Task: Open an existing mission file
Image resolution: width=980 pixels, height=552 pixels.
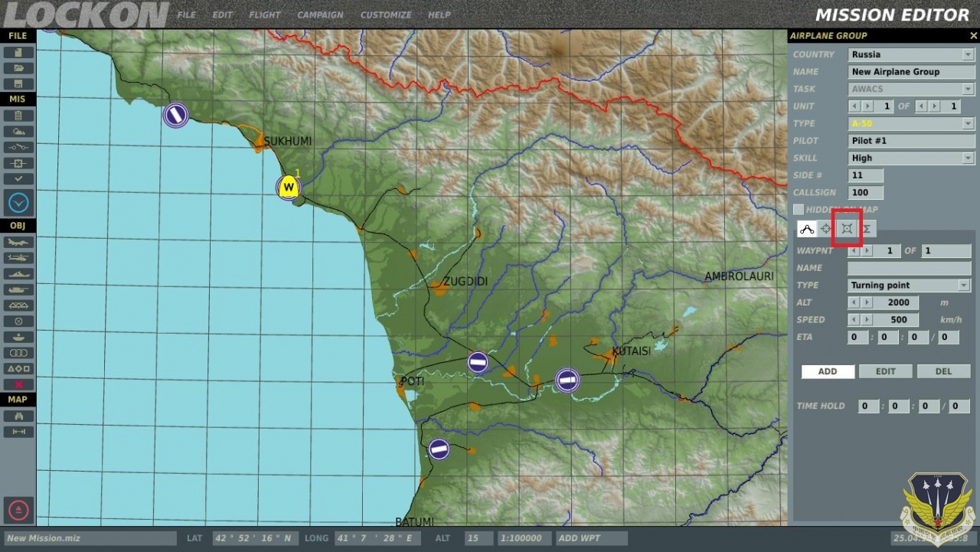Action: coord(18,68)
